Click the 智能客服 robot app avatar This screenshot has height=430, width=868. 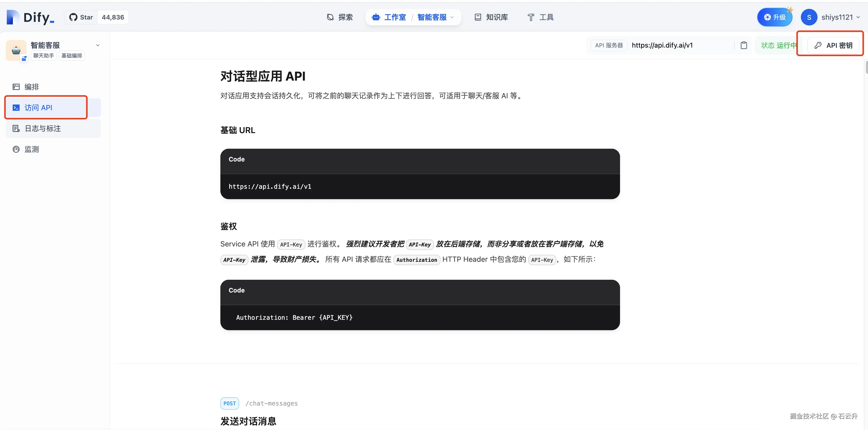[x=16, y=50]
